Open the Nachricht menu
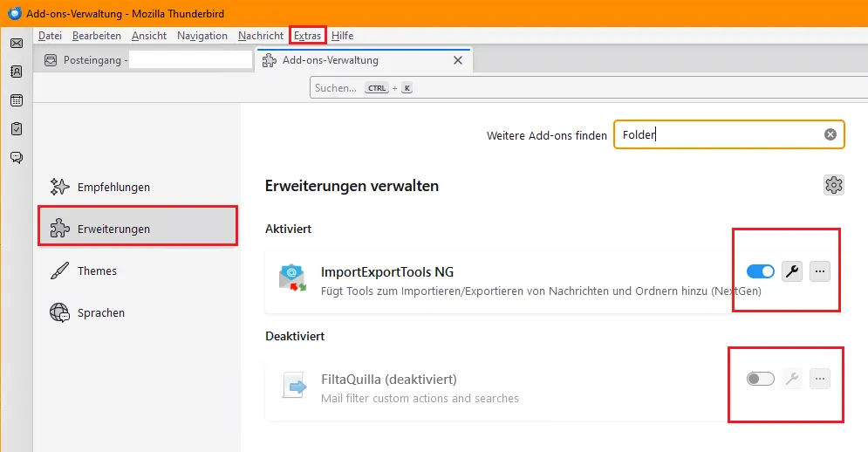Image resolution: width=868 pixels, height=452 pixels. point(261,36)
